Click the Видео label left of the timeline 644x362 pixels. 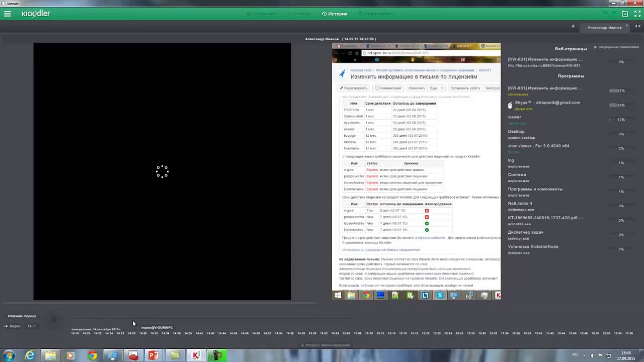point(15,326)
